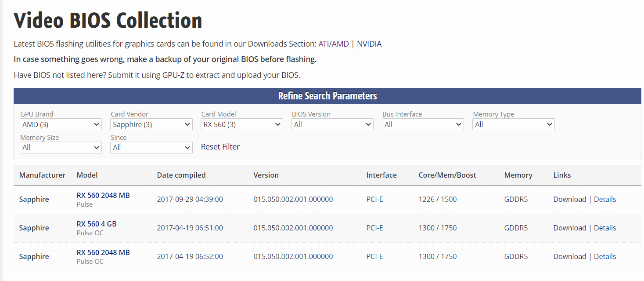Download BIOS compiled 2017-04-19 06:51:00
This screenshot has height=281, width=644.
(570, 228)
